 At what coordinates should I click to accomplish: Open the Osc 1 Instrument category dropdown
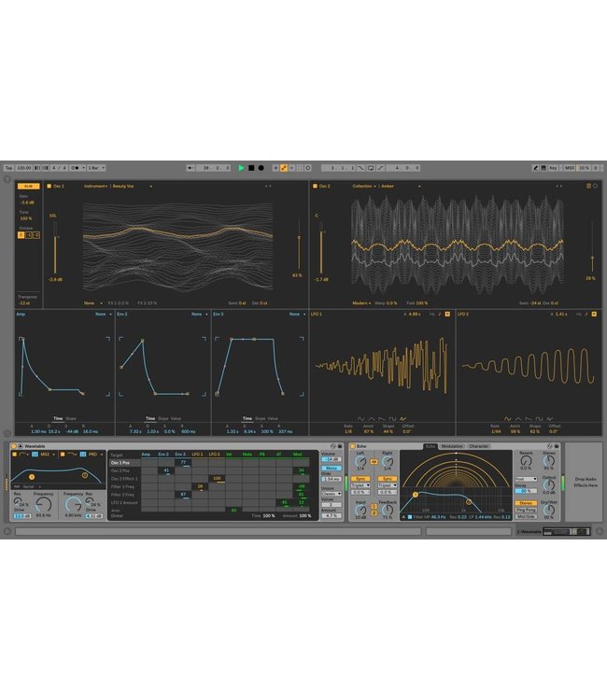click(95, 186)
